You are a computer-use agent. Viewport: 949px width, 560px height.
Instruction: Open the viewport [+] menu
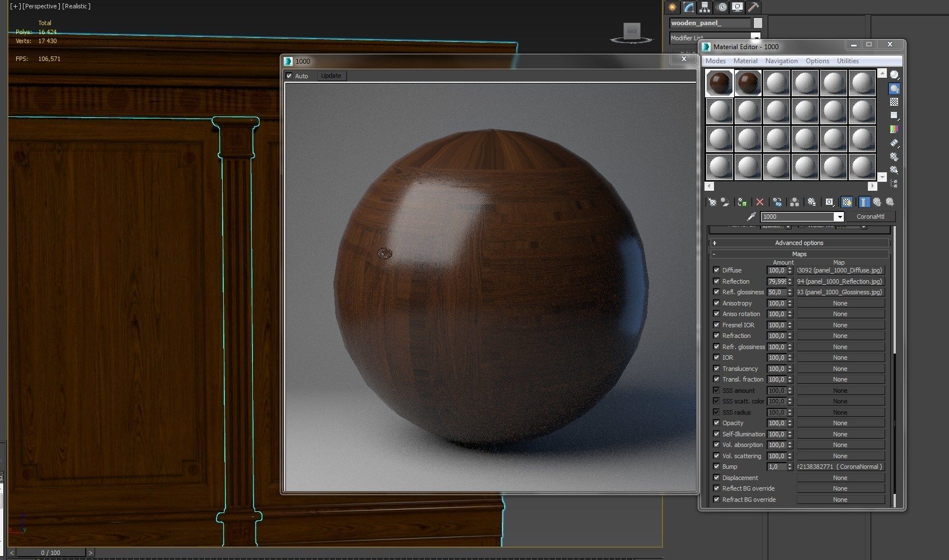click(15, 6)
